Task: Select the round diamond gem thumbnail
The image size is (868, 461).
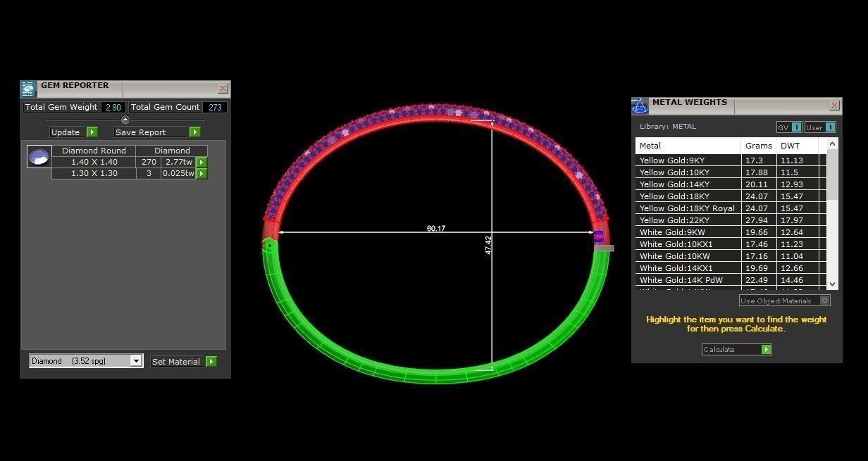Action: point(39,156)
